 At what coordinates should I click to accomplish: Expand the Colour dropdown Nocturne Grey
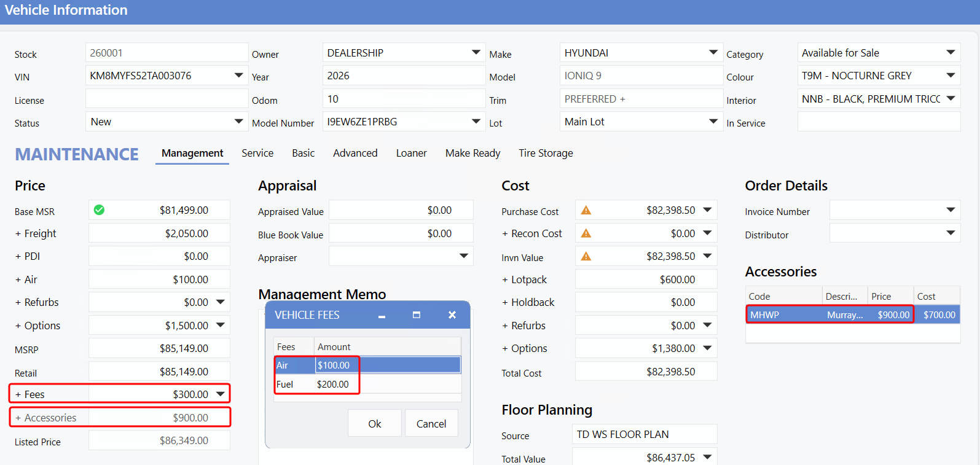(x=951, y=76)
